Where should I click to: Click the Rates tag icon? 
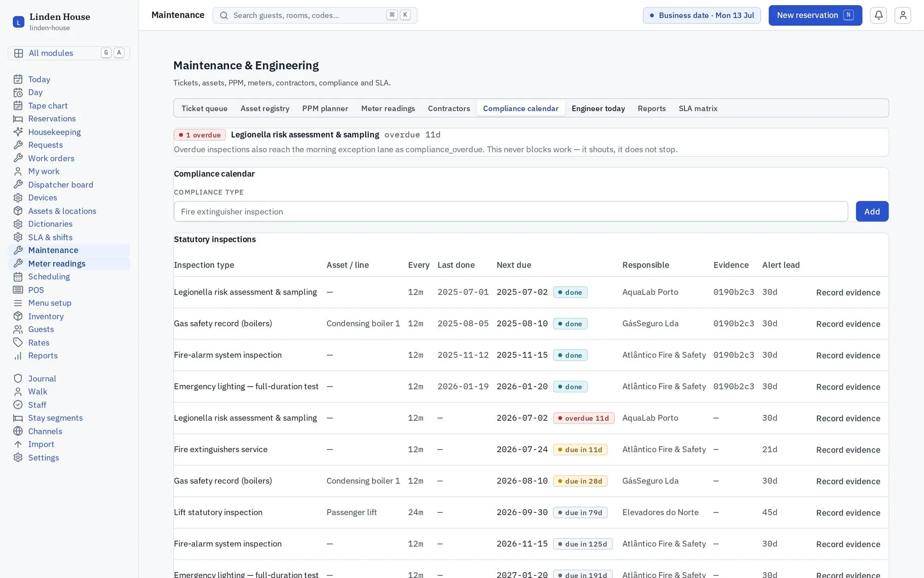coord(18,343)
